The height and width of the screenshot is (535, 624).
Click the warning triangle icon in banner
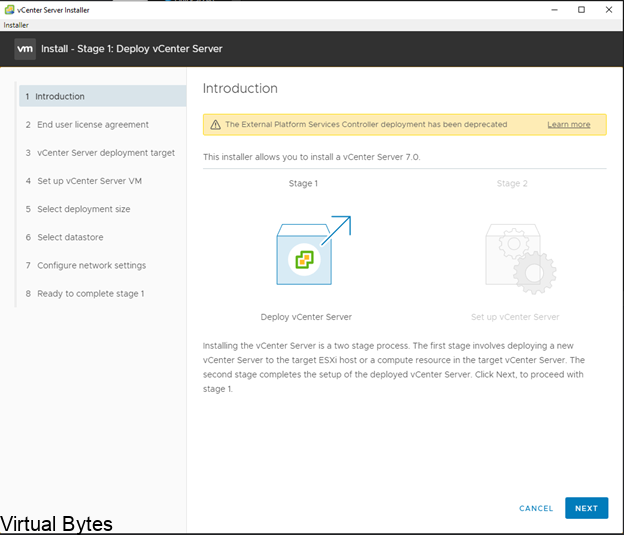pos(215,125)
